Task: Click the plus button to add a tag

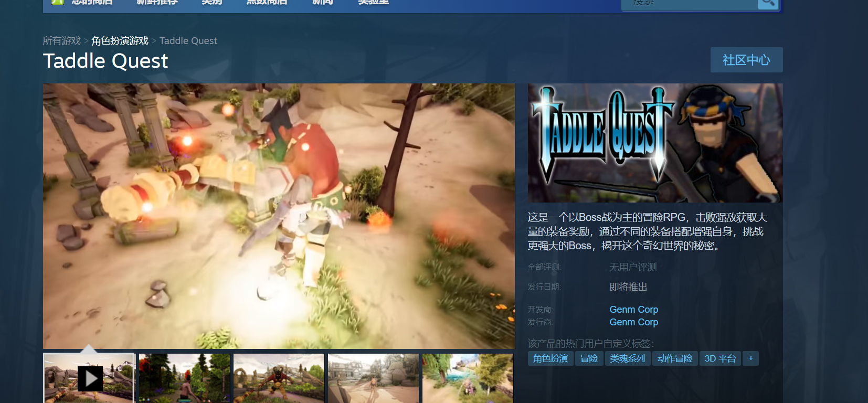Action: point(750,358)
